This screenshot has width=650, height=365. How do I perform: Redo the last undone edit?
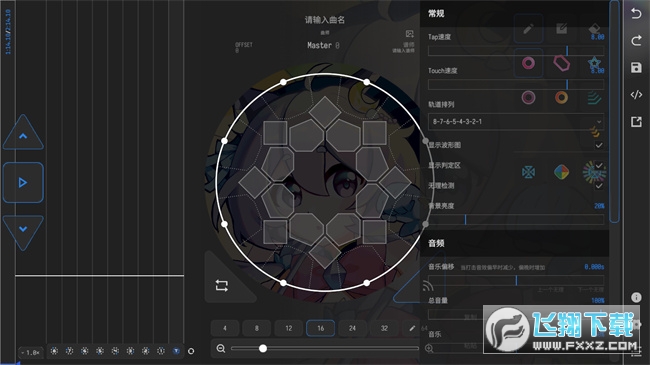(x=636, y=40)
